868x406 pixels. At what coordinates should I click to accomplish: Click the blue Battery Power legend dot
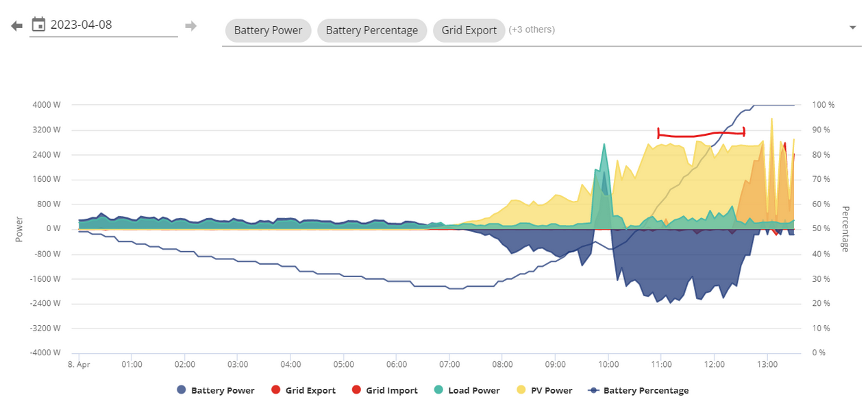pos(182,390)
